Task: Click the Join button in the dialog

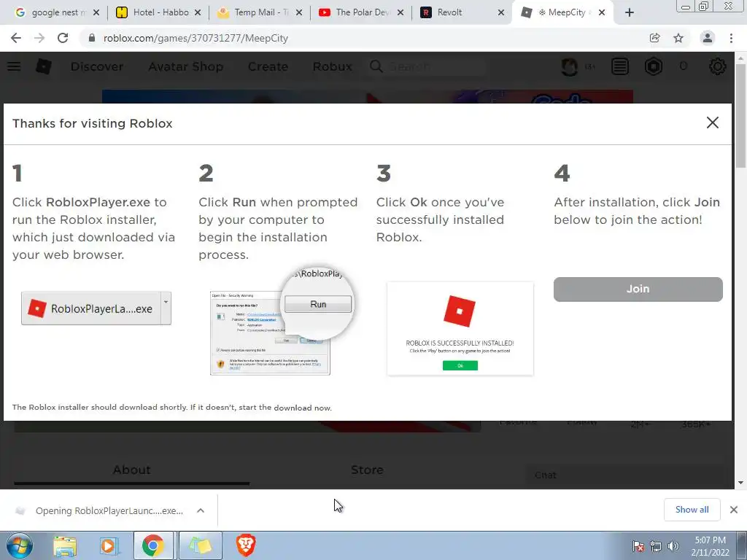Action: [x=638, y=289]
